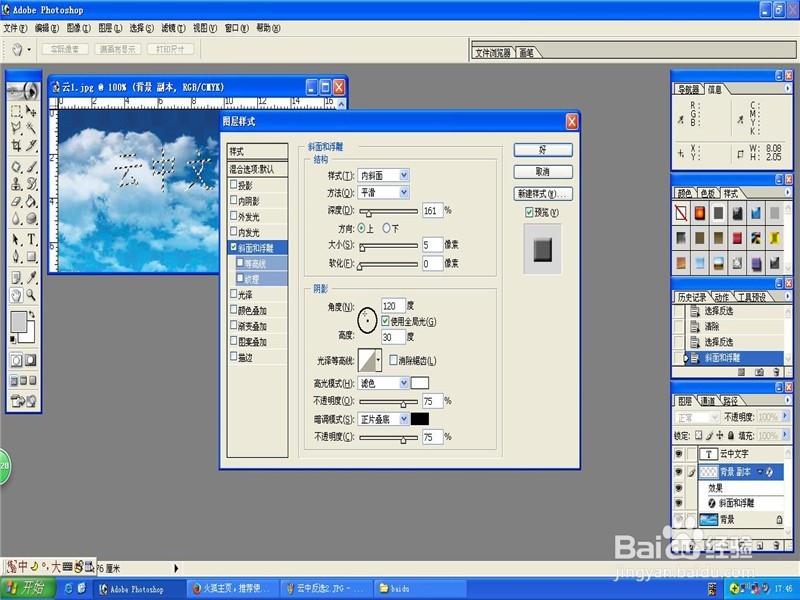Select the Zoom magnifier tool
Viewport: 800px width, 600px height.
pyautogui.click(x=31, y=295)
